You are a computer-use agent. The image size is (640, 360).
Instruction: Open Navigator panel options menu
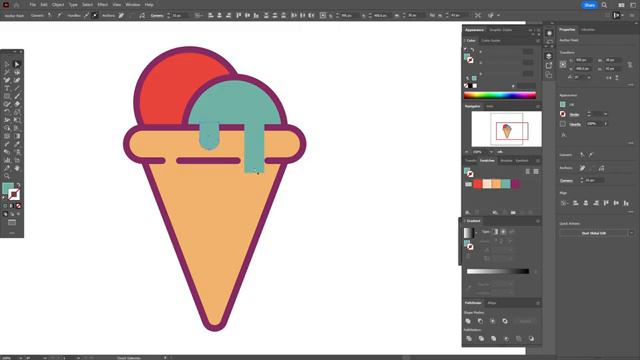click(538, 106)
